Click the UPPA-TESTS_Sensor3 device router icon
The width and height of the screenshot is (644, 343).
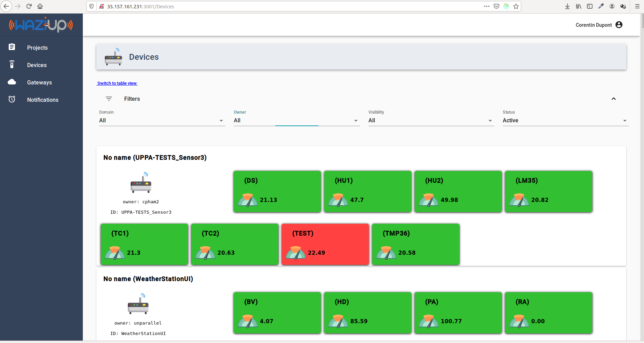[141, 183]
